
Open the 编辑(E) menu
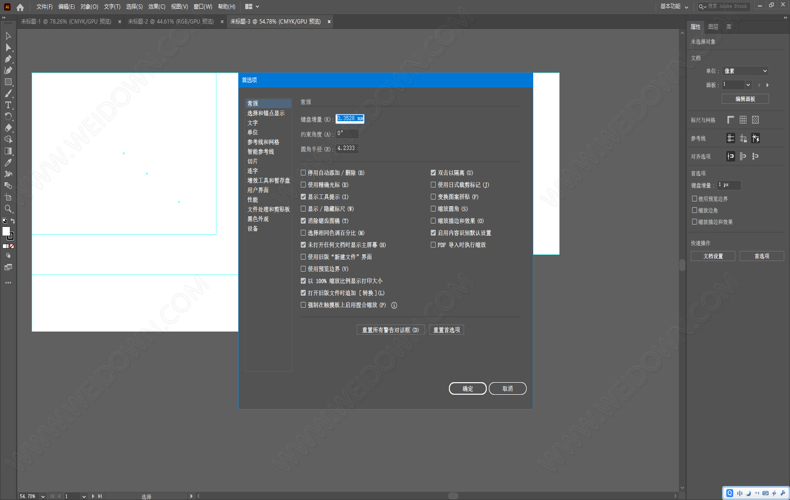(67, 7)
